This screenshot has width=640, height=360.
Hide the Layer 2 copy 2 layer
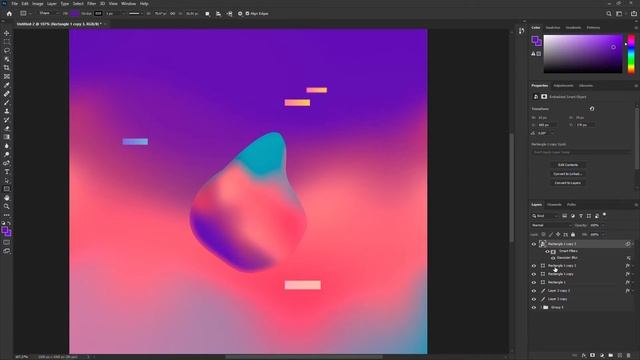coord(533,291)
